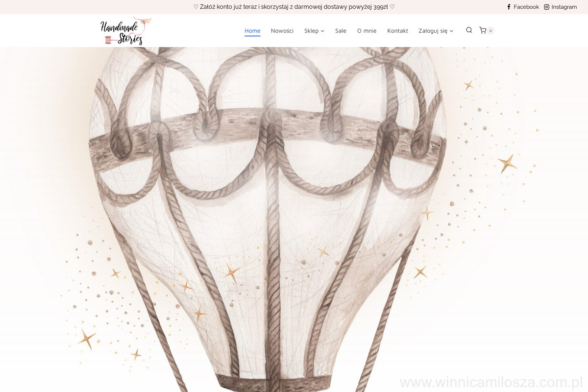Visit the O mnie page
The width and height of the screenshot is (588, 392).
pos(367,31)
